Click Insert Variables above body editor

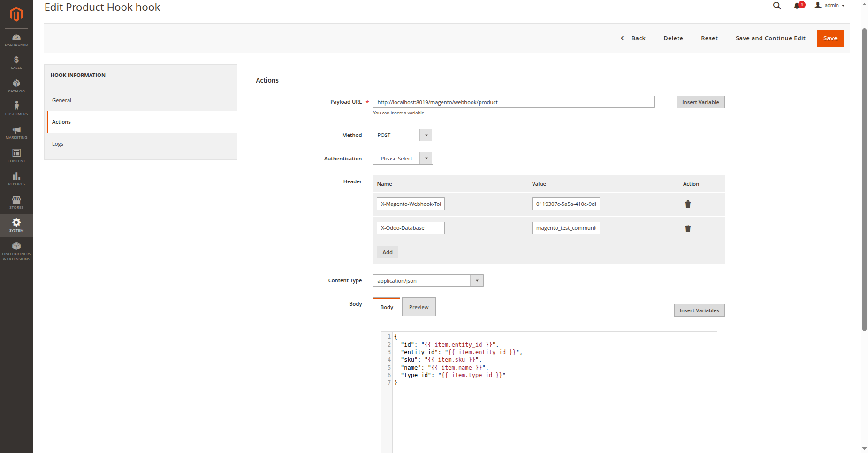[699, 310]
